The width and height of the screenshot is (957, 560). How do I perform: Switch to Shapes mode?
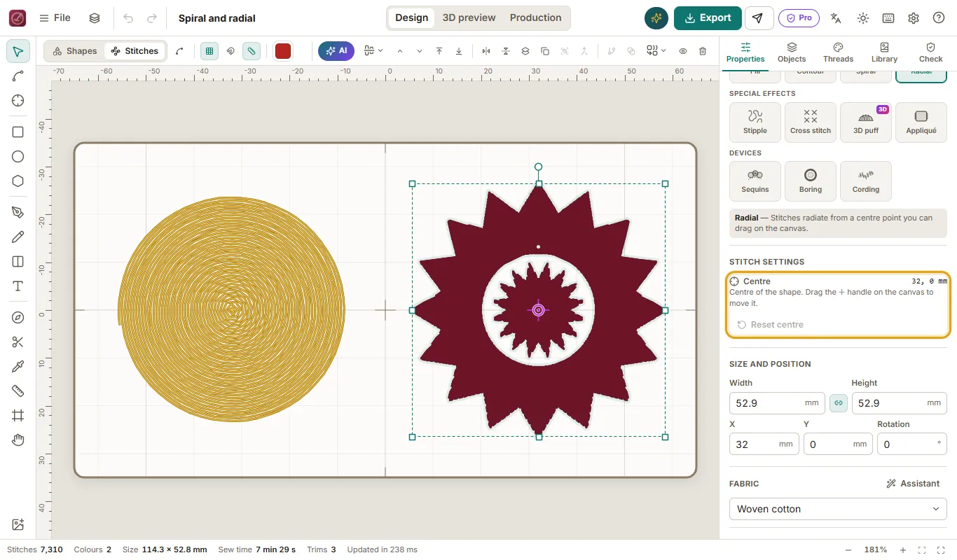(74, 51)
